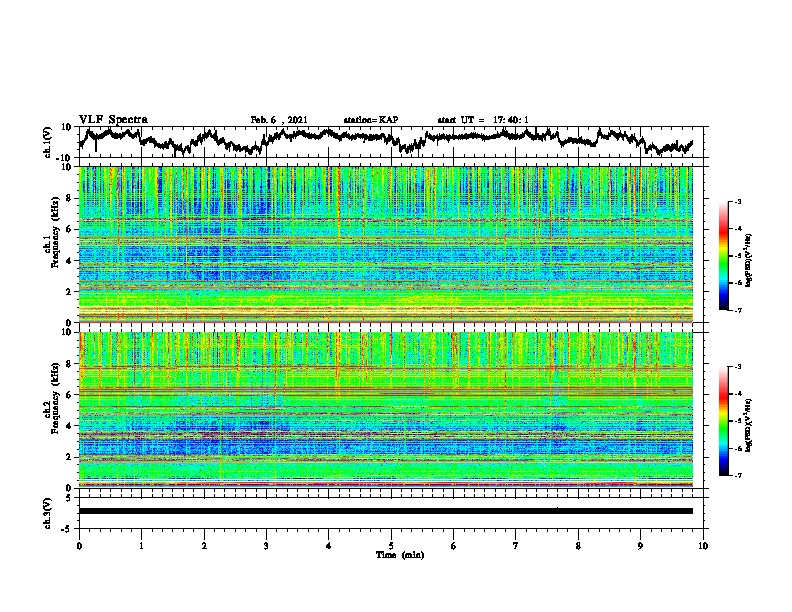Click the "-7" label on the ch.1 color scale

point(738,310)
